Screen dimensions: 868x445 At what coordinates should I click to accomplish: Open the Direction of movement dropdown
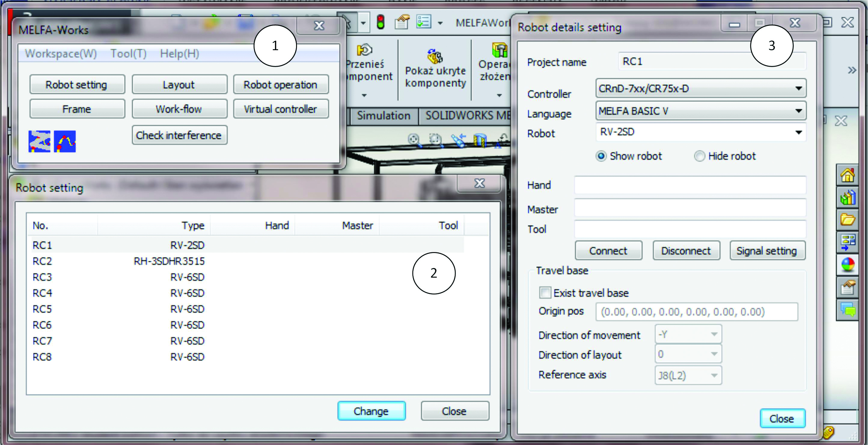click(688, 334)
